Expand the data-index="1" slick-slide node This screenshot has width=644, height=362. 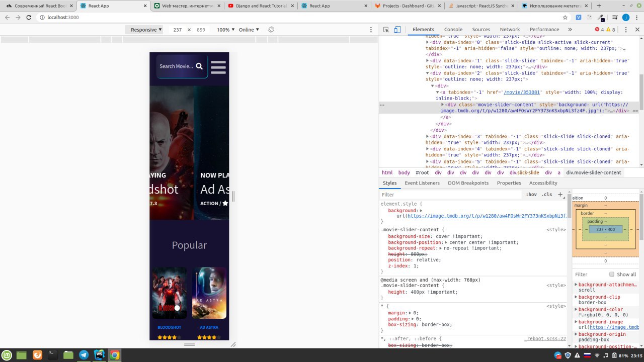point(428,60)
